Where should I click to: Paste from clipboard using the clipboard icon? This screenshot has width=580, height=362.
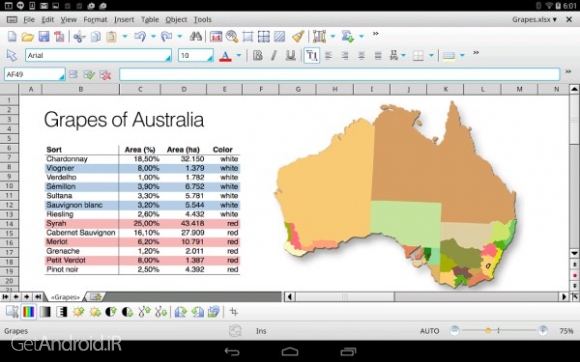(111, 36)
